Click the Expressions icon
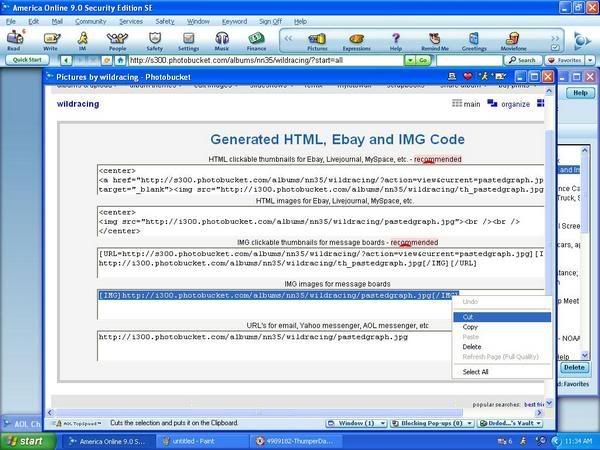 pyautogui.click(x=356, y=41)
